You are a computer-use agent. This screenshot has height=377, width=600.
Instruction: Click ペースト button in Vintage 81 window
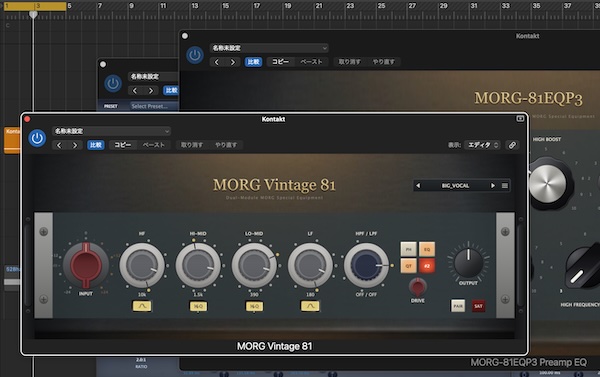click(x=154, y=145)
